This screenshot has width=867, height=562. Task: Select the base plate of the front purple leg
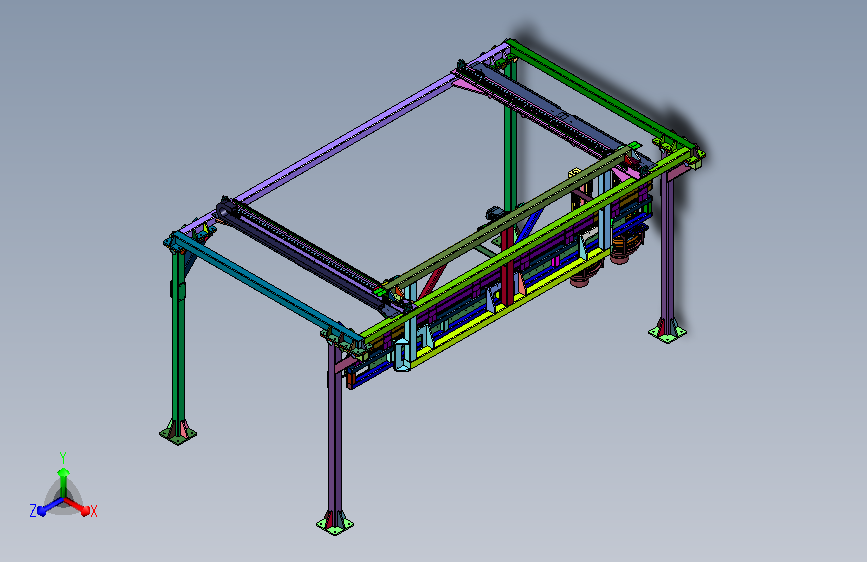click(x=335, y=524)
